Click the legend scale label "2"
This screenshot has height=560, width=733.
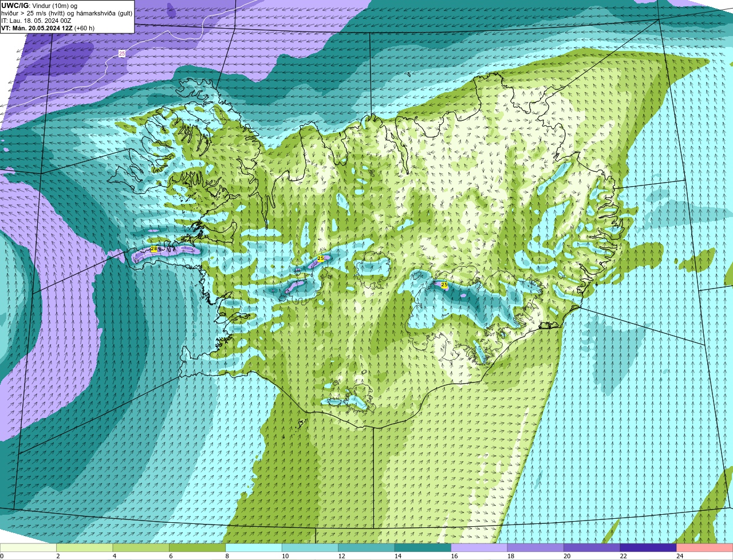58,556
